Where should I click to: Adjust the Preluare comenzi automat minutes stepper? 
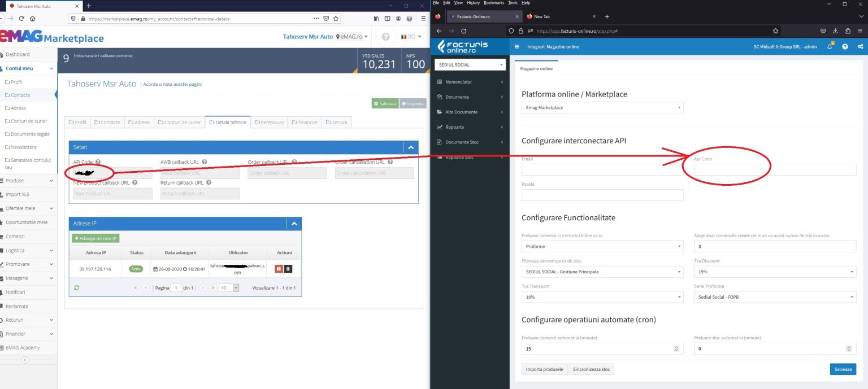coord(676,349)
